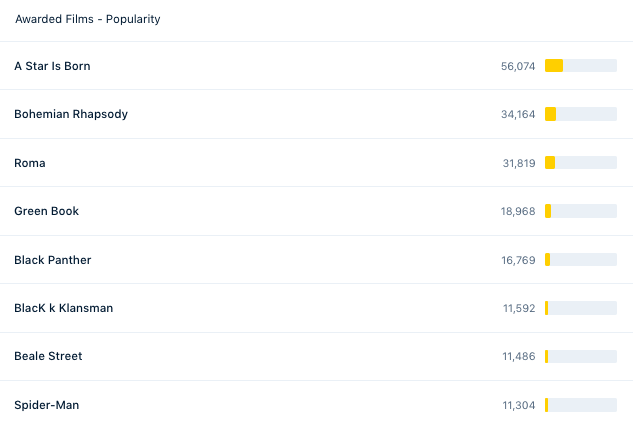Click the Black Panther progress bar
The width and height of the screenshot is (633, 426).
coord(581,259)
